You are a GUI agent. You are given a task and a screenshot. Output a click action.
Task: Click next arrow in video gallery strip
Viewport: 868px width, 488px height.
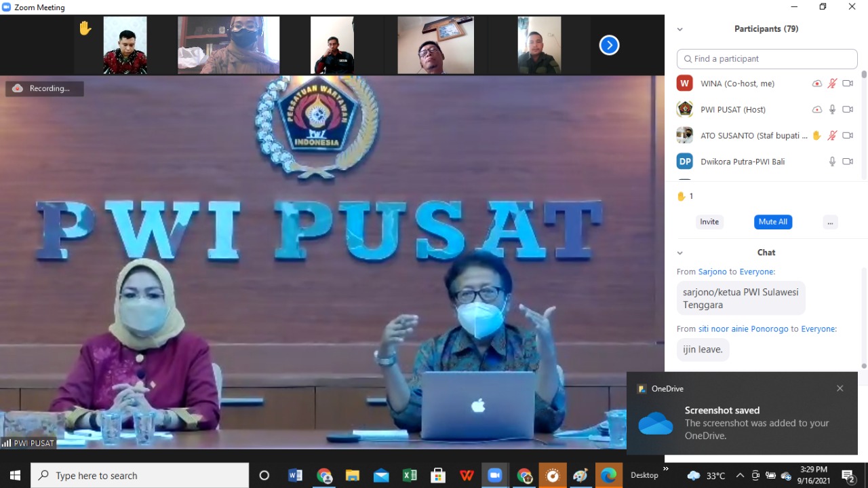tap(609, 45)
